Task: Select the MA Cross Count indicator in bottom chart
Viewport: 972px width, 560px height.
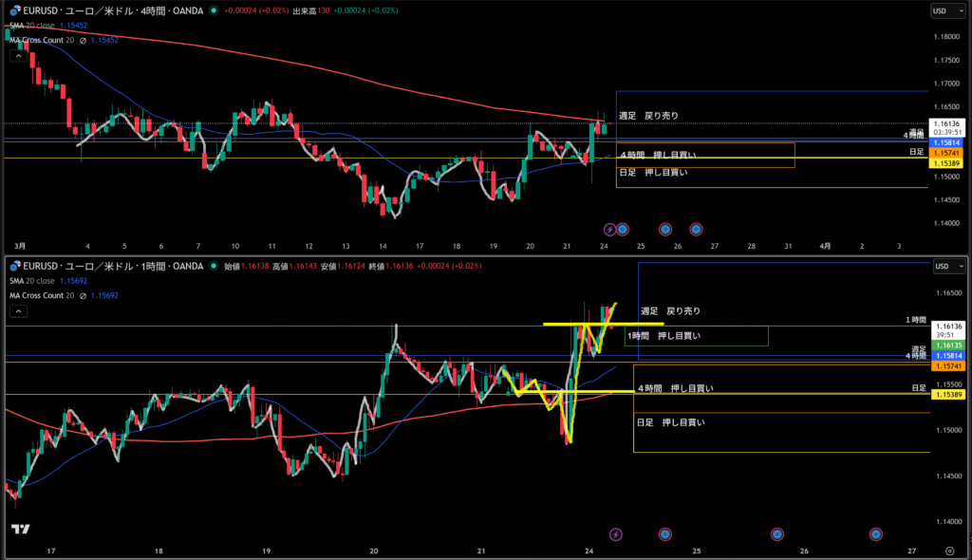Action: coord(40,295)
